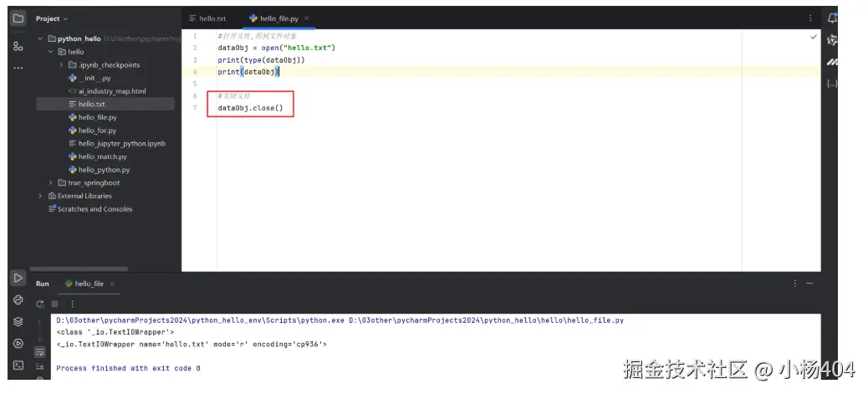Hide the Run panel with minimize icon
The width and height of the screenshot is (868, 394).
[x=809, y=284]
